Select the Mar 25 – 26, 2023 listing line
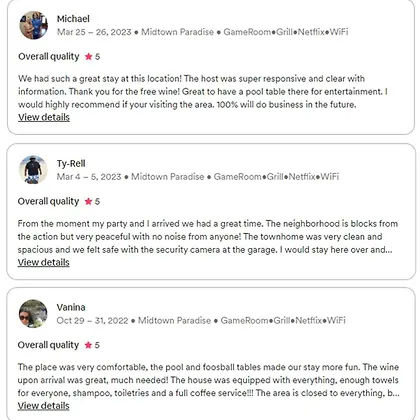The width and height of the screenshot is (420, 420). (x=202, y=32)
